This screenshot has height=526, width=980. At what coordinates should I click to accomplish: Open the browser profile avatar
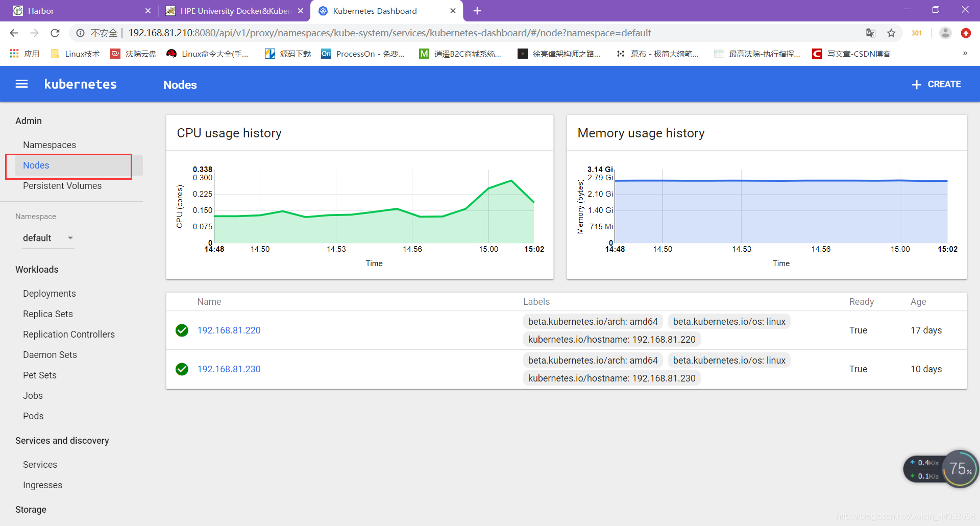point(945,33)
